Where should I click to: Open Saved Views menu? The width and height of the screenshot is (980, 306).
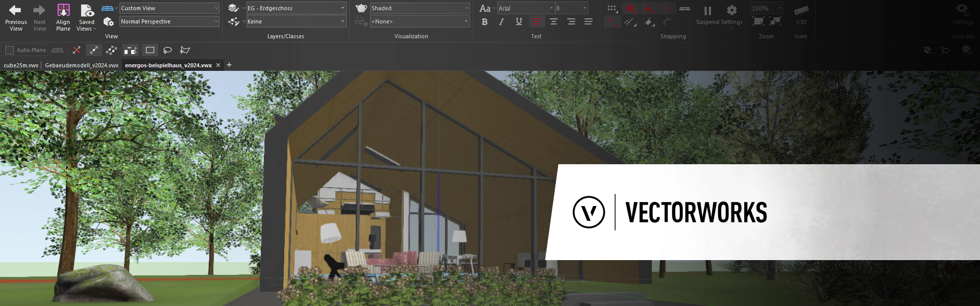(x=87, y=15)
